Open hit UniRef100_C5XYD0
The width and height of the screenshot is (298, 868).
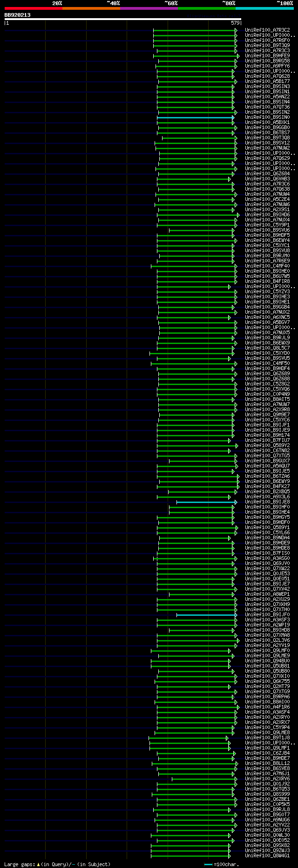point(267,353)
